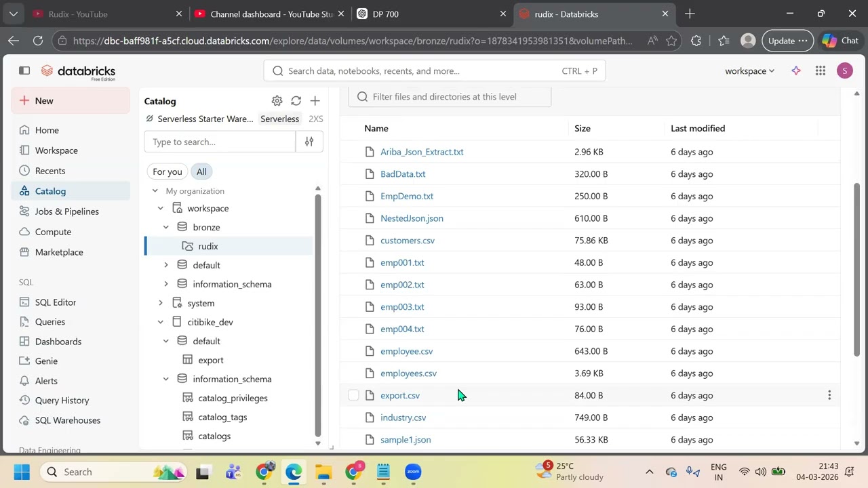Open the browser extensions icon

pos(696,41)
